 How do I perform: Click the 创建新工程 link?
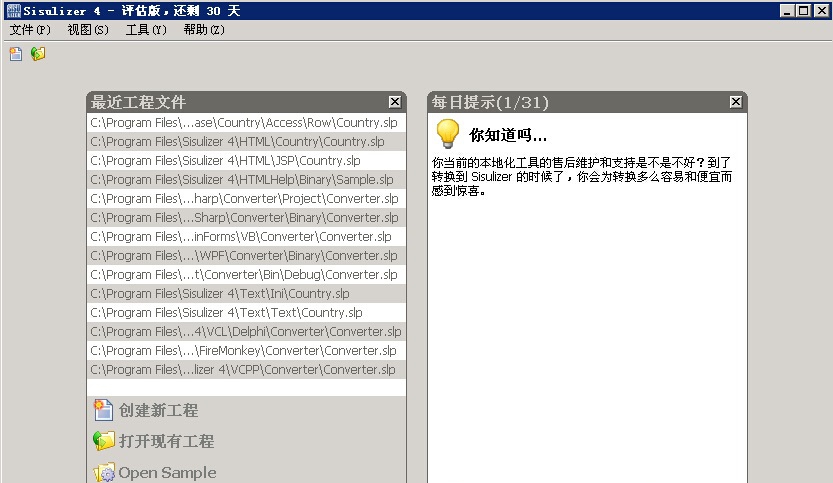(158, 410)
